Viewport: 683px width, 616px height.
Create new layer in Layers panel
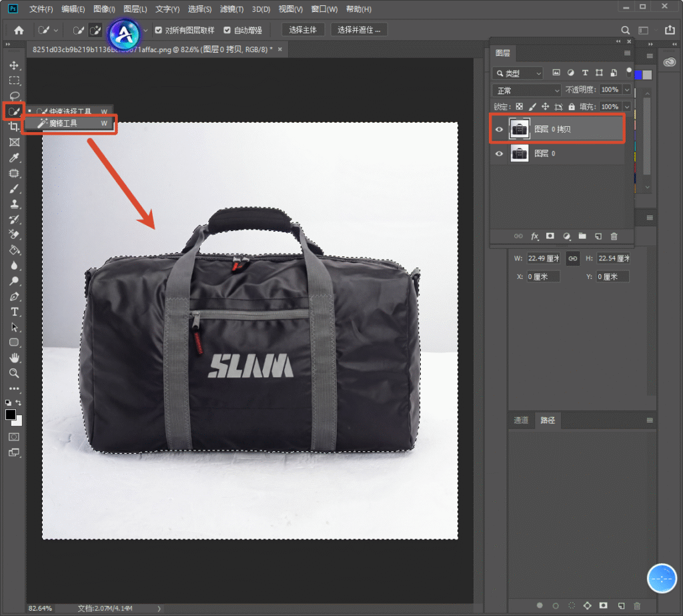[598, 236]
